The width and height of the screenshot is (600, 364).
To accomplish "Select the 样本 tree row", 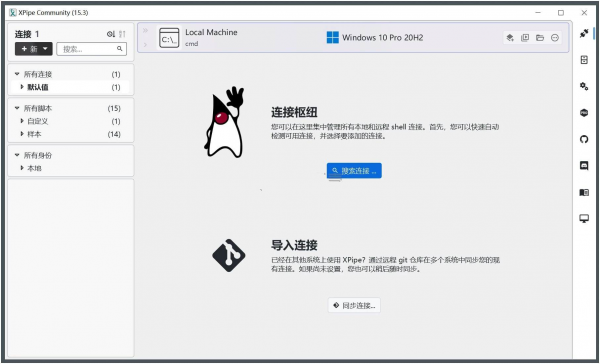I will click(70, 134).
